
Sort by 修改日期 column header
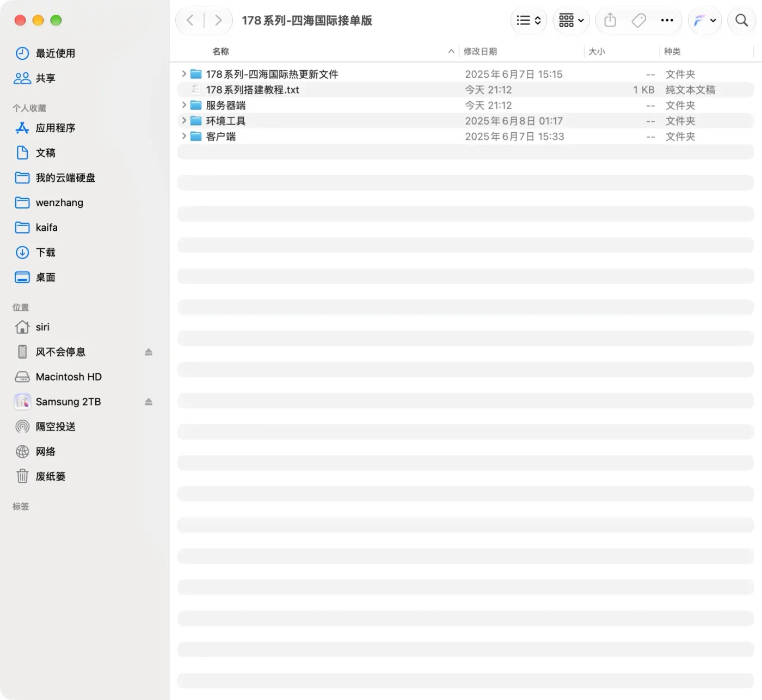480,51
